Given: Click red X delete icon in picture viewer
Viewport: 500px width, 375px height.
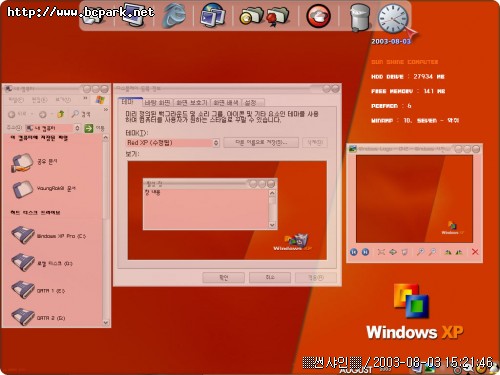Looking at the screenshot, I should click(x=475, y=252).
